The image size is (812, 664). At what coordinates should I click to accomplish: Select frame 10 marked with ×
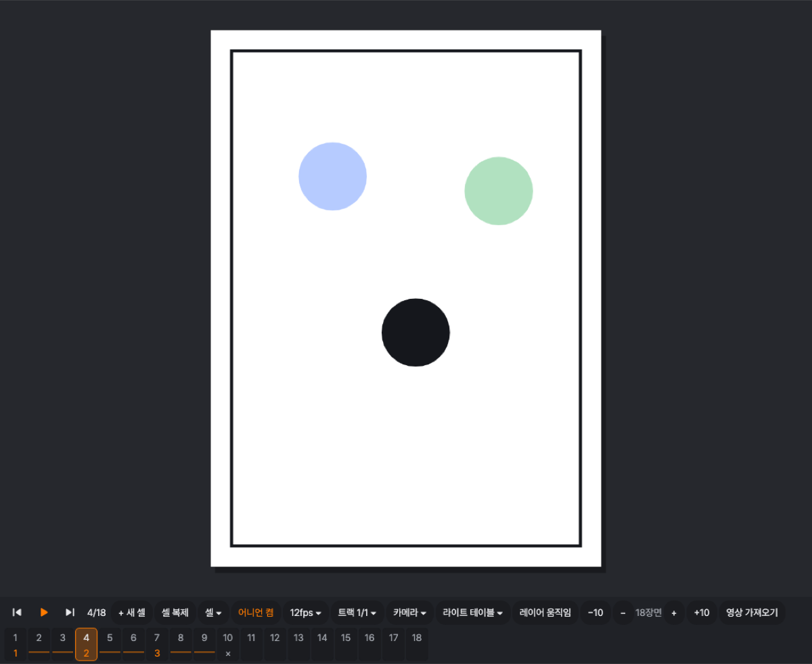pyautogui.click(x=228, y=644)
